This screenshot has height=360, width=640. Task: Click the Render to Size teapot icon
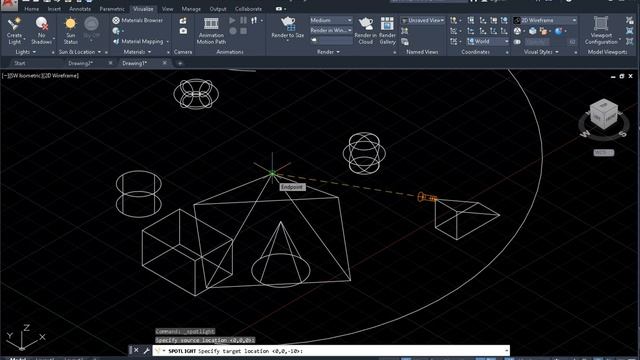288,24
